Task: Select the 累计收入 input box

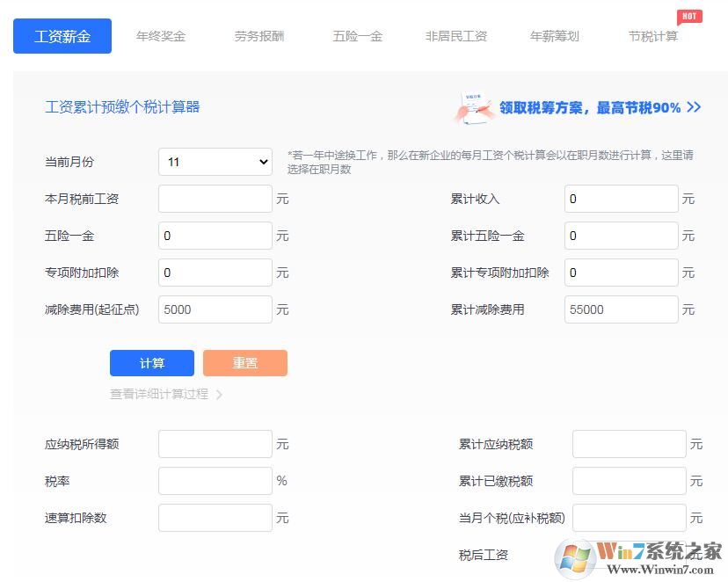Action: click(621, 199)
